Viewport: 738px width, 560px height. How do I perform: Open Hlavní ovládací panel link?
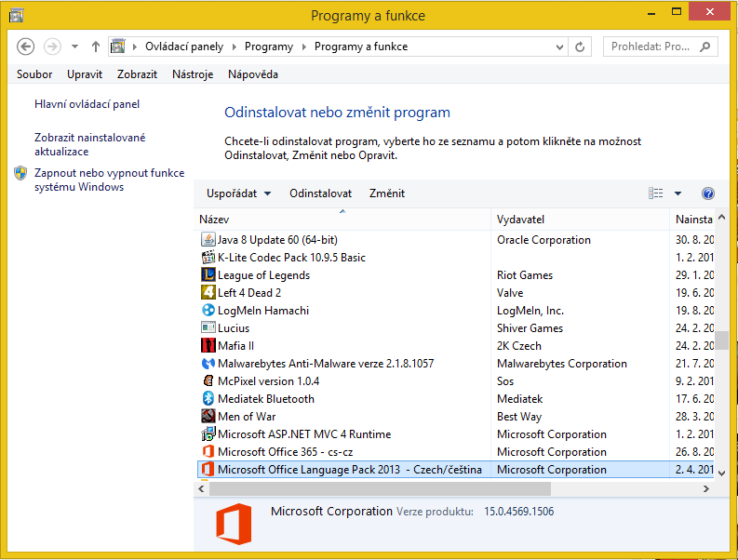[x=87, y=104]
